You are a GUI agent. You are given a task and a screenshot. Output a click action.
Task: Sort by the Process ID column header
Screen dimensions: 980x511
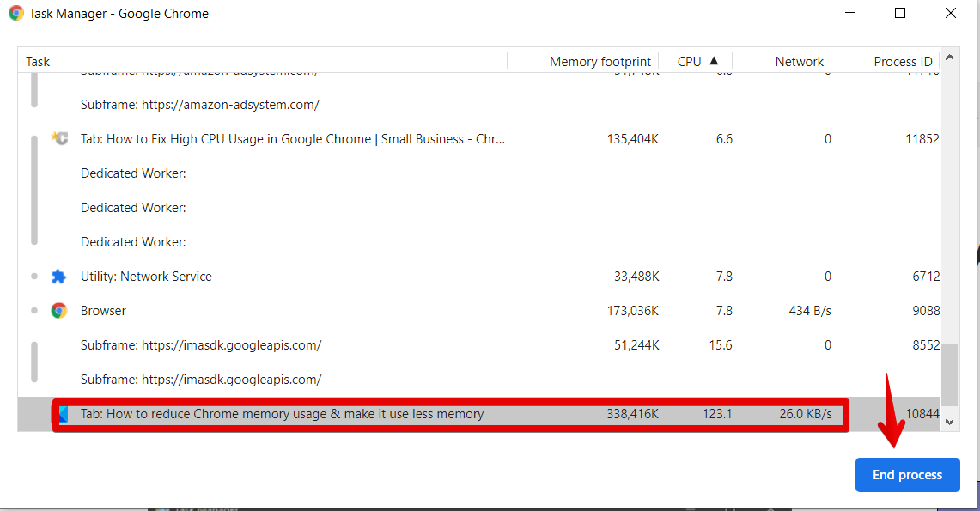click(886, 61)
